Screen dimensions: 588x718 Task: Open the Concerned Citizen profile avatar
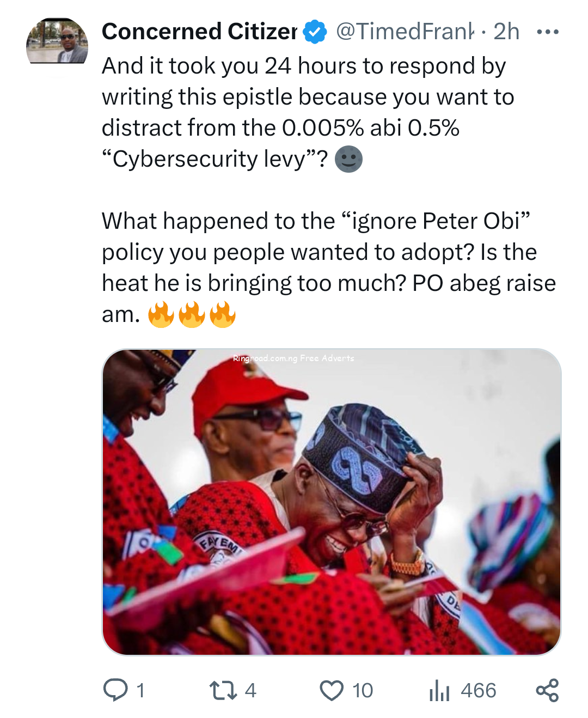[x=57, y=41]
